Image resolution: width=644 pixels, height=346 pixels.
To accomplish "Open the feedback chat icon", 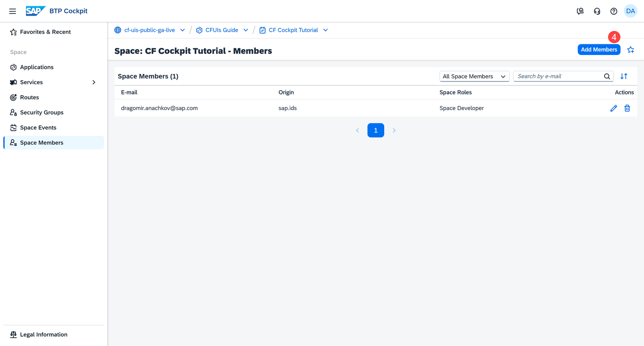I will point(580,11).
